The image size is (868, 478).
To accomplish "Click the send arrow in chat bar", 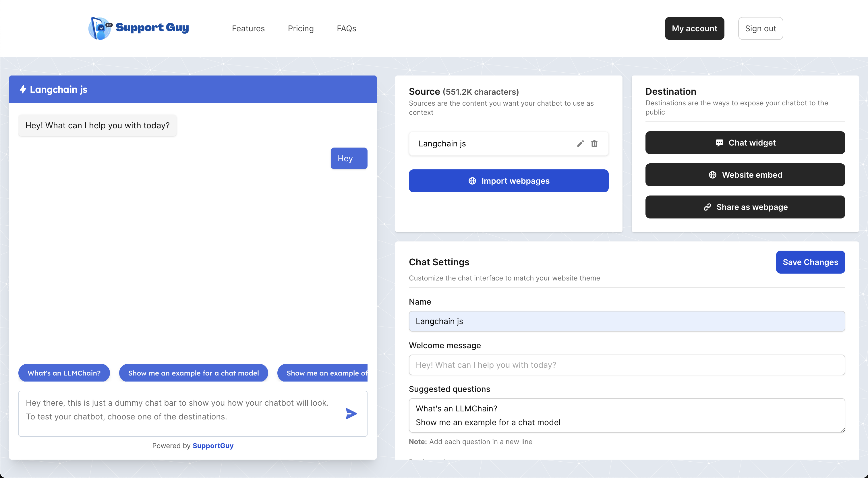I will tap(351, 413).
